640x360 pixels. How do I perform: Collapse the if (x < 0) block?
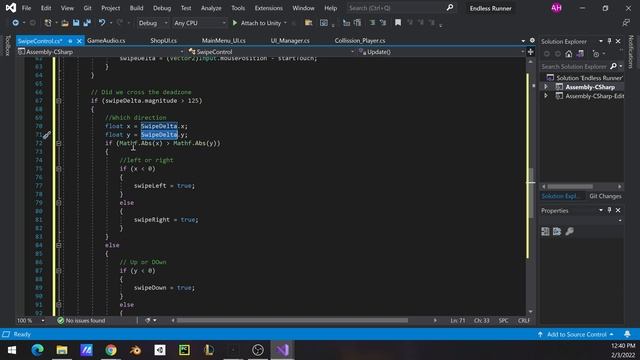click(x=59, y=169)
